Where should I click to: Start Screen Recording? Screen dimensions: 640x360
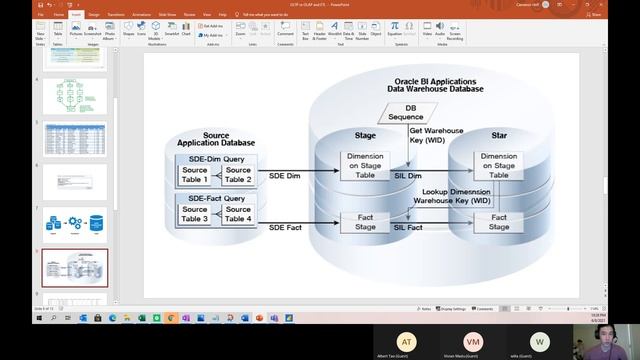pyautogui.click(x=455, y=32)
